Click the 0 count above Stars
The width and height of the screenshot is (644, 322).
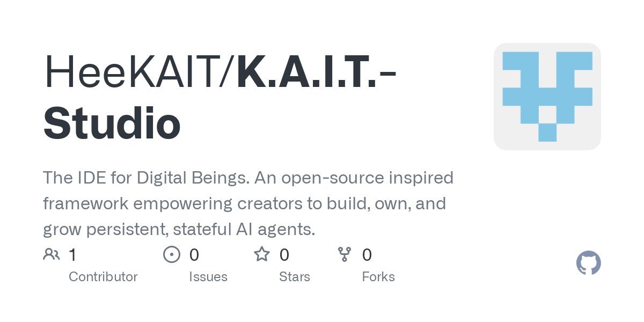(x=284, y=255)
